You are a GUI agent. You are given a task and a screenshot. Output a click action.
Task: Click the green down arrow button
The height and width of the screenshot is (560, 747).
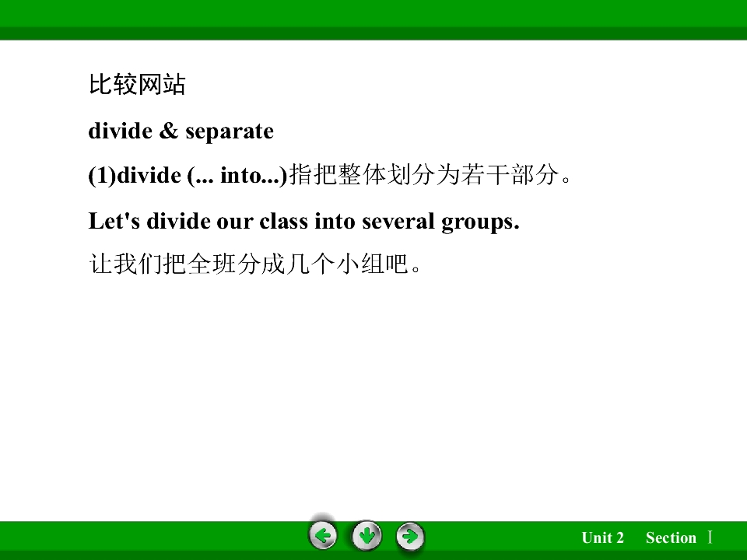366,536
